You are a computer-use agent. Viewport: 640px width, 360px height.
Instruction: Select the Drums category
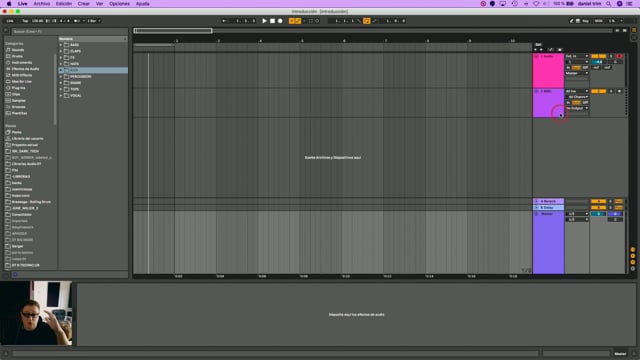point(17,56)
